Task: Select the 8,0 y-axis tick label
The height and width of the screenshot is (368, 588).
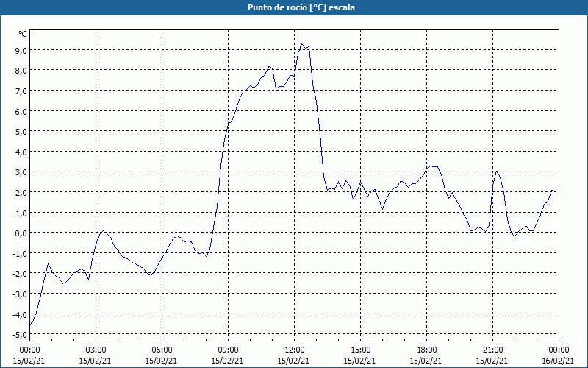Action: pyautogui.click(x=21, y=70)
